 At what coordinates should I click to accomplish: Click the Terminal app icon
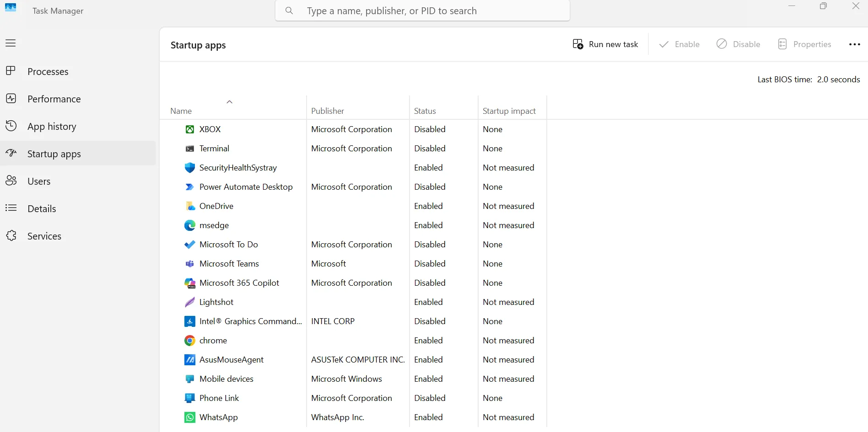190,149
